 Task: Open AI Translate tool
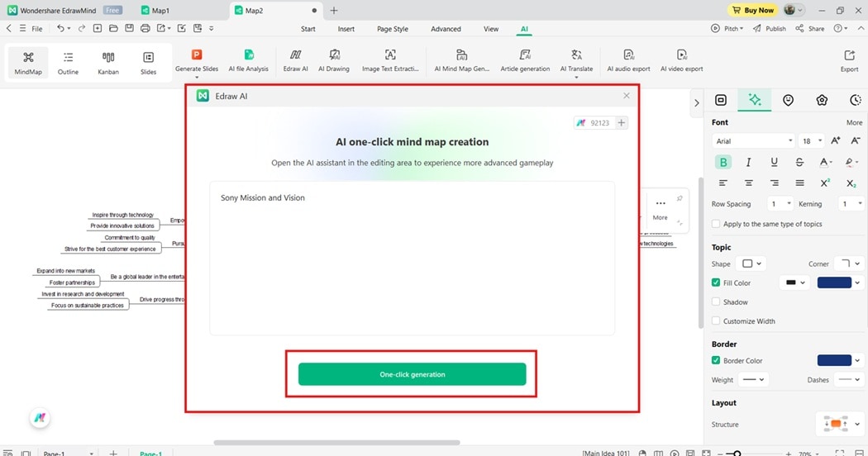576,61
